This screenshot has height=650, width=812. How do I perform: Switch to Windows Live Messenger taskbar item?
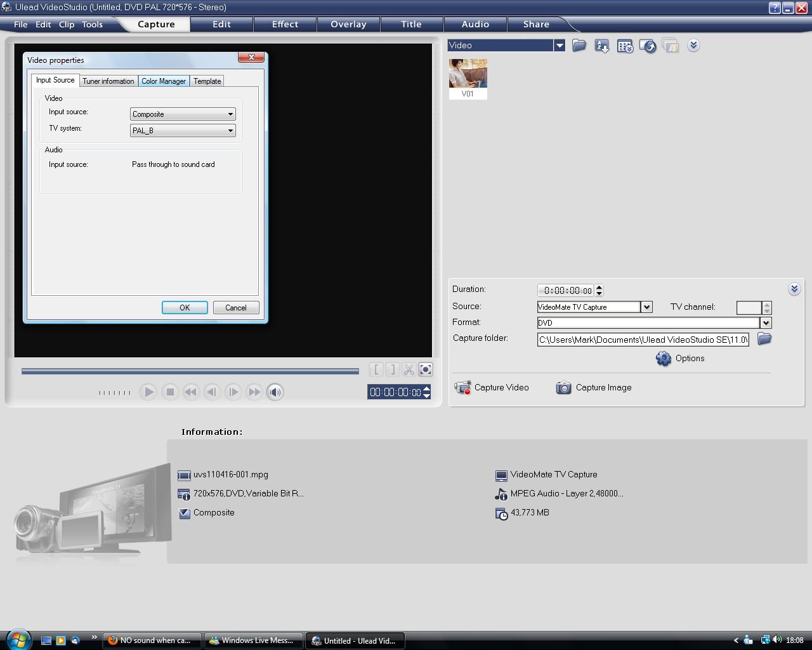click(254, 640)
